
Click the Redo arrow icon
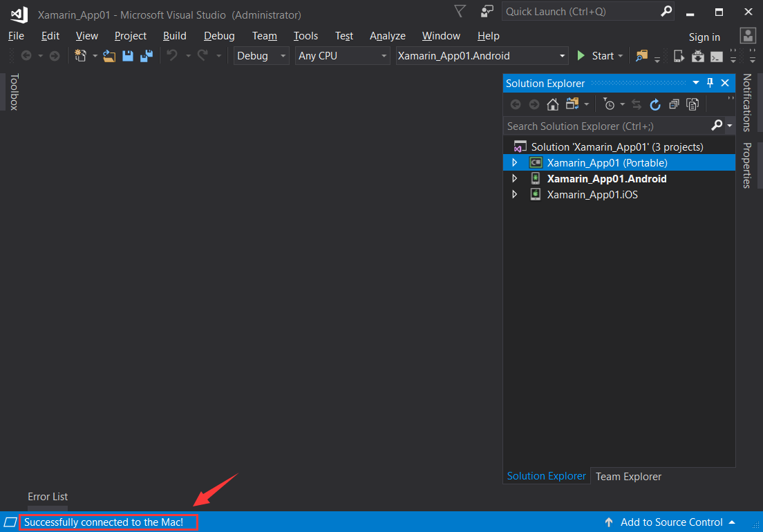pyautogui.click(x=203, y=56)
